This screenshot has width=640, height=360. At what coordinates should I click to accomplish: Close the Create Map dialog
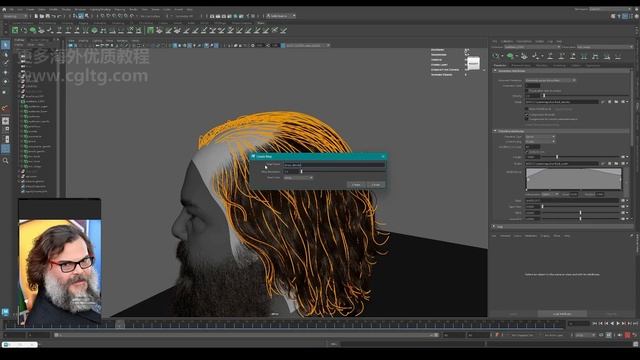coord(383,156)
